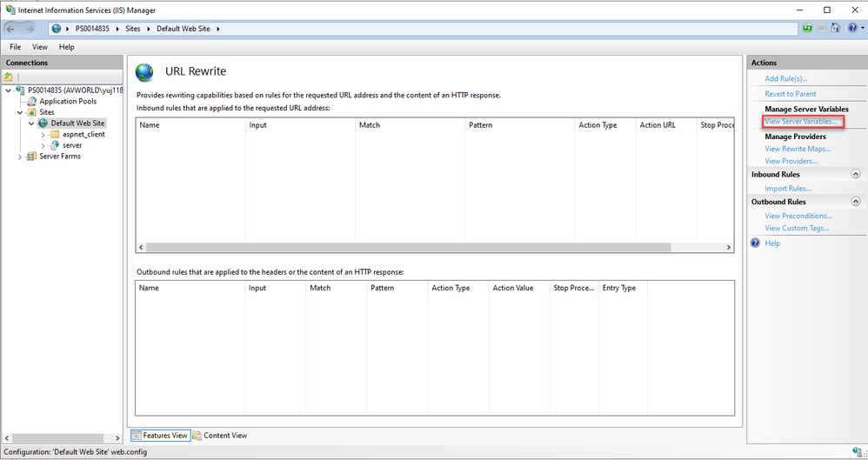The width and height of the screenshot is (868, 460).
Task: Collapse the Outbound Rules actions section
Action: click(855, 202)
